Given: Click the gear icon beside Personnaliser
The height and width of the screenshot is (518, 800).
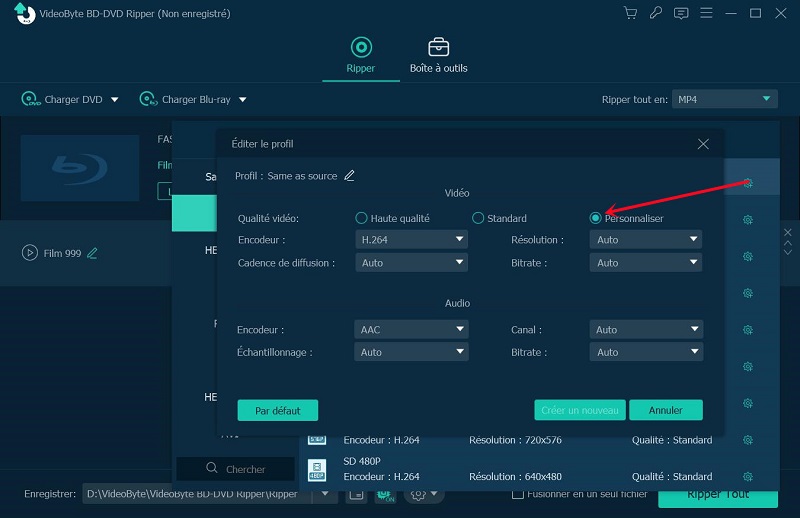Looking at the screenshot, I should pos(748,219).
